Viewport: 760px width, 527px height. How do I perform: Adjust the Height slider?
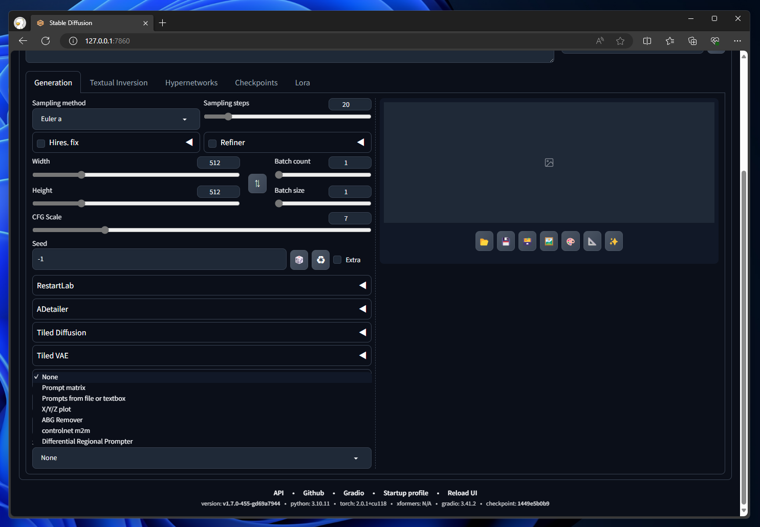(136, 204)
